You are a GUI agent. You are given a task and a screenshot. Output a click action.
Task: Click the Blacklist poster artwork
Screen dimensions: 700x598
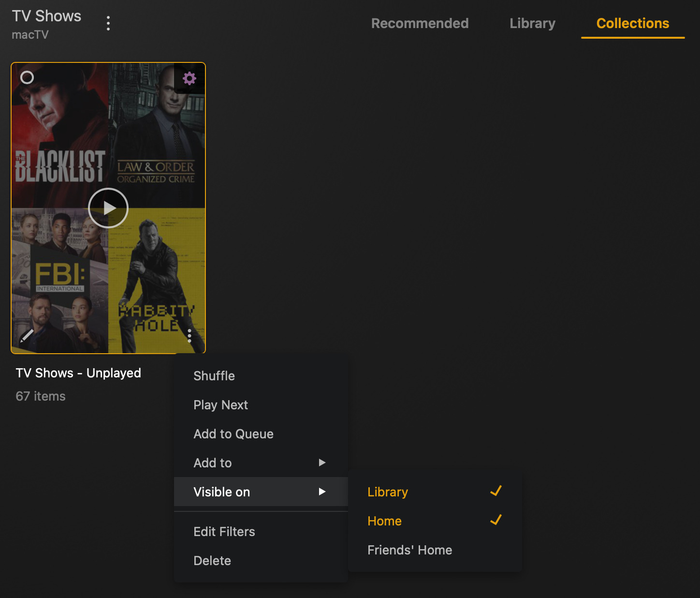(60, 135)
